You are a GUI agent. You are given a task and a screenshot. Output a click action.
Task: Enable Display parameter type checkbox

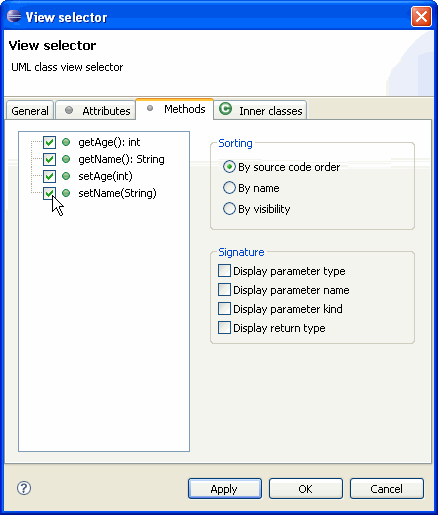coord(224,271)
